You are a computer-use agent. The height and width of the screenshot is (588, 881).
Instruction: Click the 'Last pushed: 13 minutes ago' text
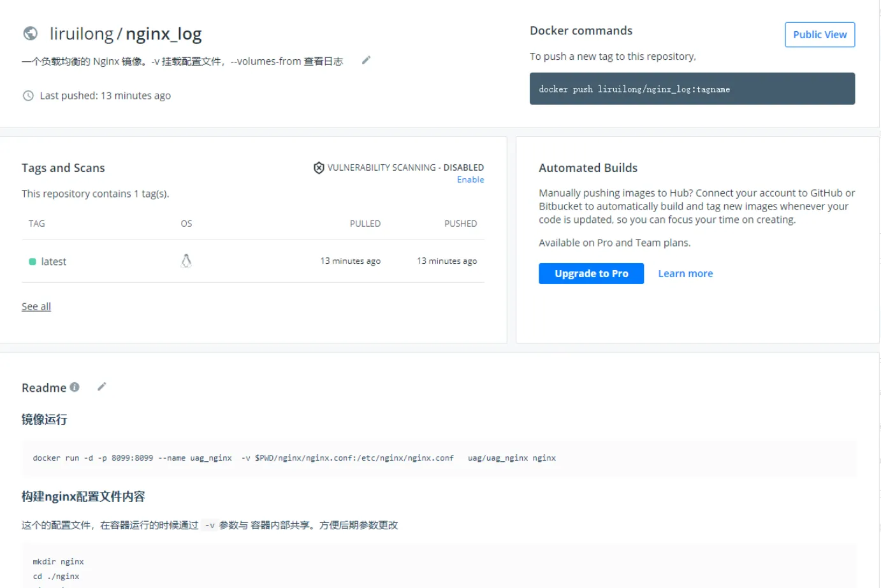pyautogui.click(x=105, y=96)
